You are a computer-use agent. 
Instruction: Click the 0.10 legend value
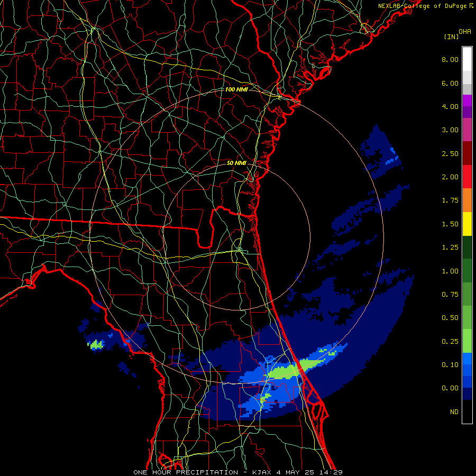click(x=450, y=365)
